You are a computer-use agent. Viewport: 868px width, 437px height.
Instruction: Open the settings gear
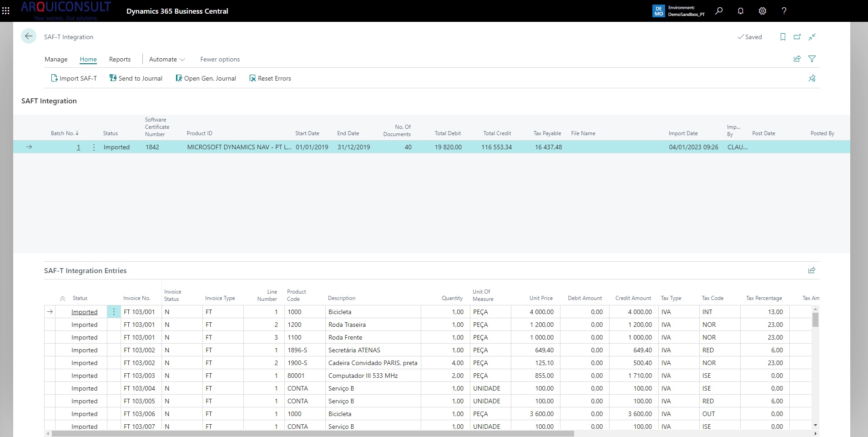pos(762,11)
